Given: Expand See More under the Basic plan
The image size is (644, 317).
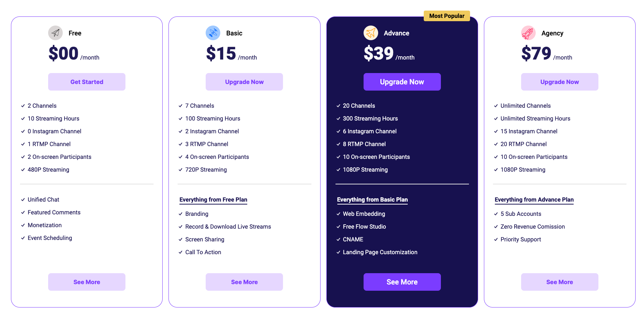Looking at the screenshot, I should (244, 282).
